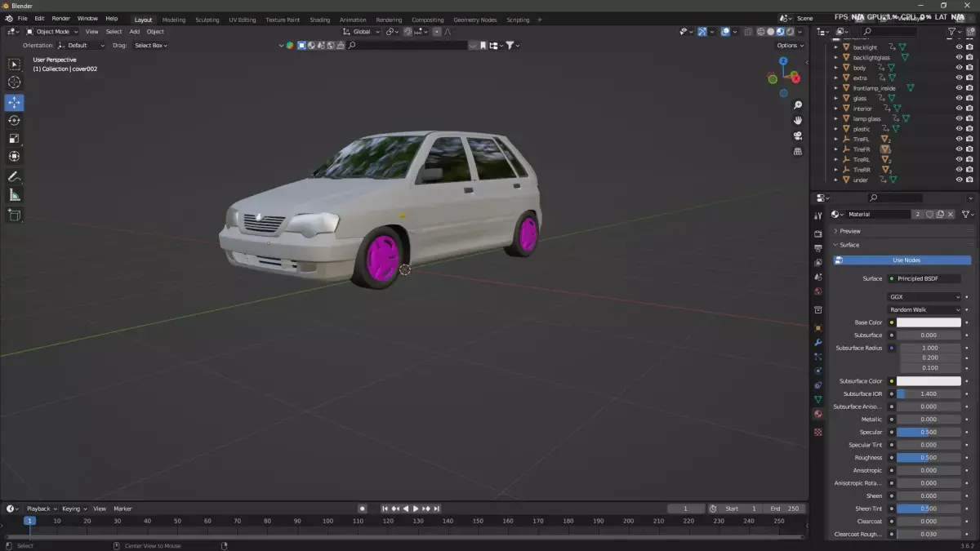Switch to the Shading workspace tab
The width and height of the screenshot is (980, 551).
(x=320, y=20)
